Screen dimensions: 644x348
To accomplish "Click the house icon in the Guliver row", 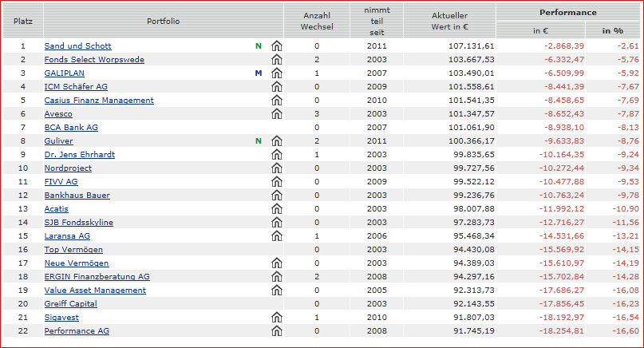I will pos(277,141).
